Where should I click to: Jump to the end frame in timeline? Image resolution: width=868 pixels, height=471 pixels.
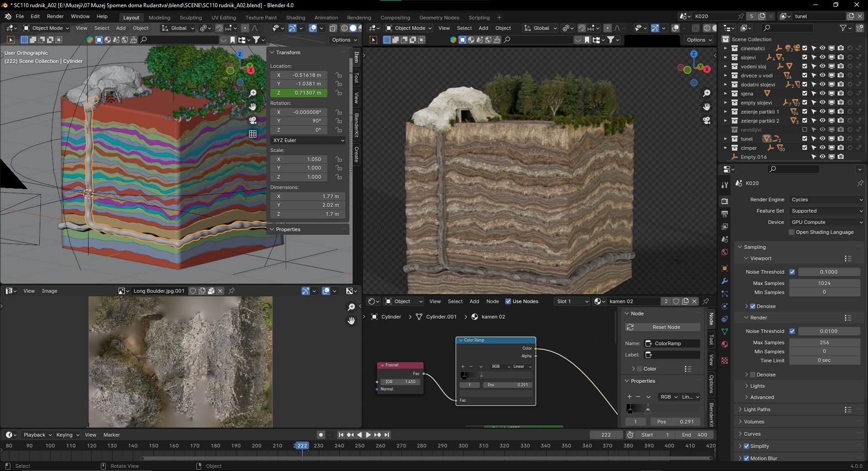(x=387, y=435)
